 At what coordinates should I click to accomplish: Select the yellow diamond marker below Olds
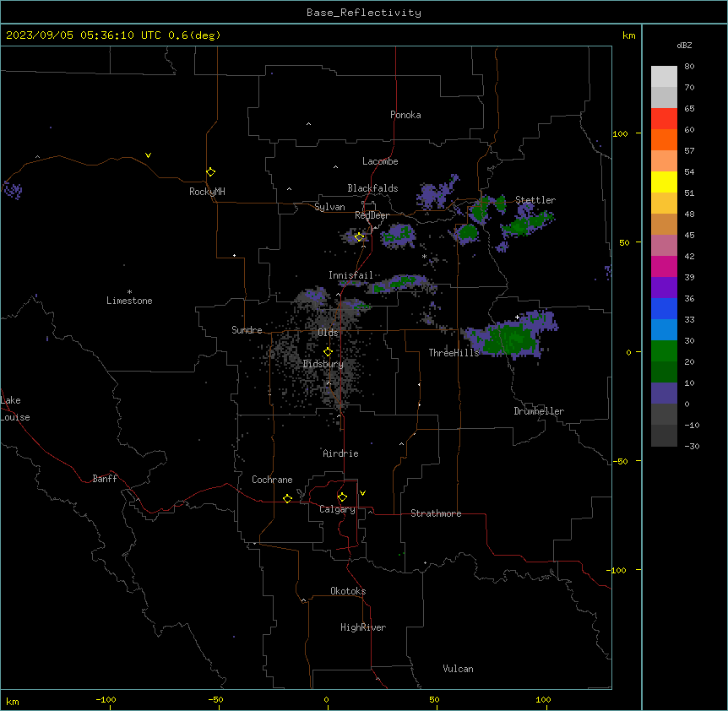click(328, 352)
